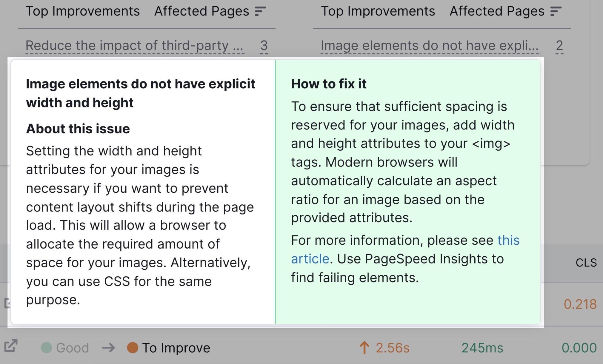Viewport: 603px width, 364px height.
Task: Click the orange up arrow beside 2.56s
Action: pyautogui.click(x=364, y=348)
